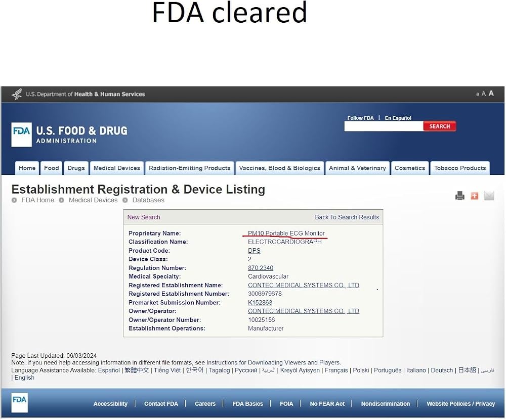Click the Databases breadcrumb link

coord(148,200)
